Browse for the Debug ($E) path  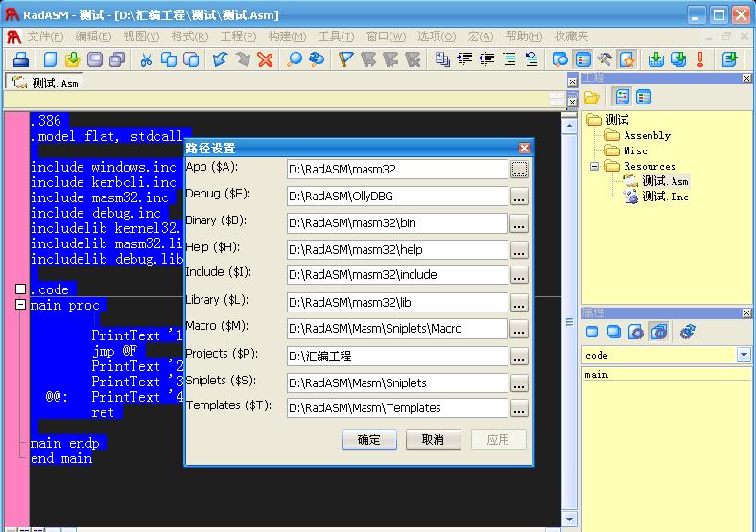click(519, 197)
